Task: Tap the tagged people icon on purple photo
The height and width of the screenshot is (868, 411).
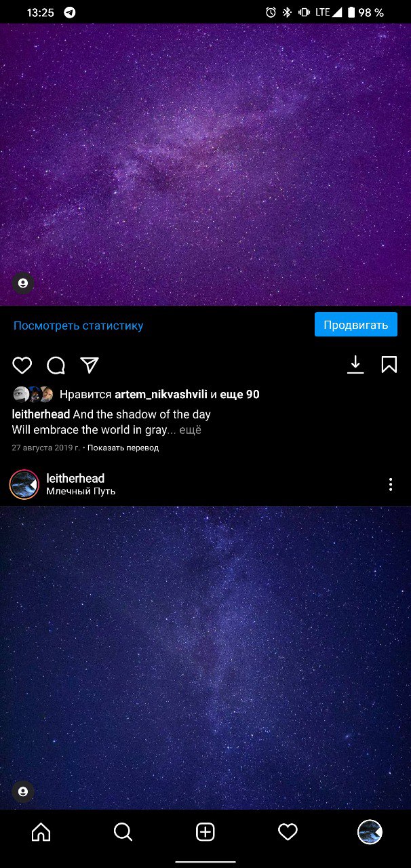Action: click(23, 283)
